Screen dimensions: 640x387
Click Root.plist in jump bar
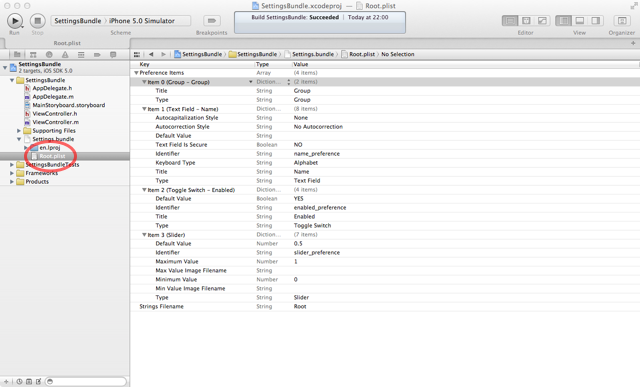tap(358, 54)
